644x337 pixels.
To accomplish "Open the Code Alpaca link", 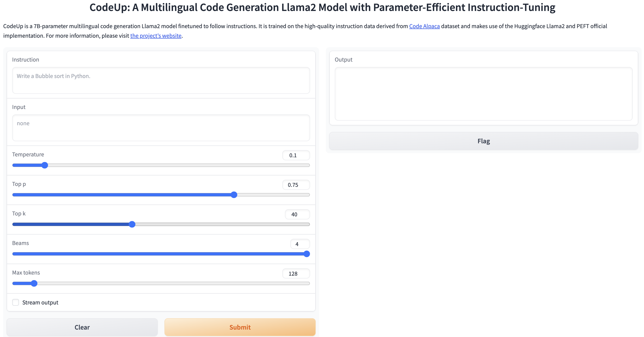I will (x=424, y=26).
